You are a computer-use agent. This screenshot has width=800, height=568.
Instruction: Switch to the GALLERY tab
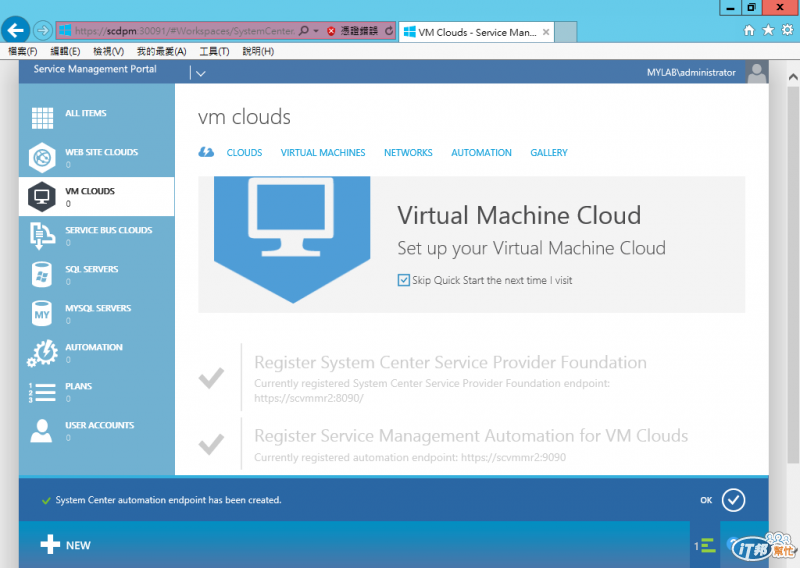549,153
